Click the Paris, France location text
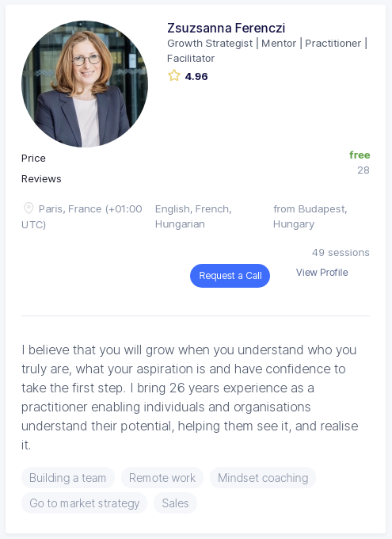This screenshot has width=392, height=539. (82, 216)
